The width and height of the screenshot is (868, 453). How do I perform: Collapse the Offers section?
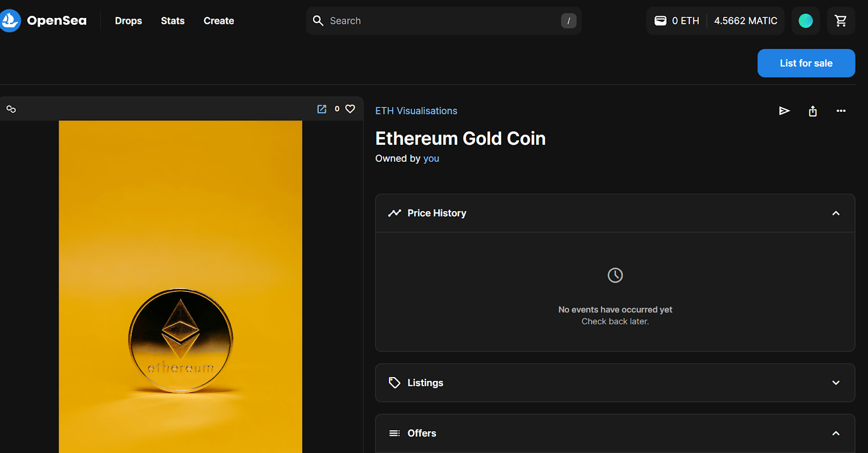click(835, 433)
